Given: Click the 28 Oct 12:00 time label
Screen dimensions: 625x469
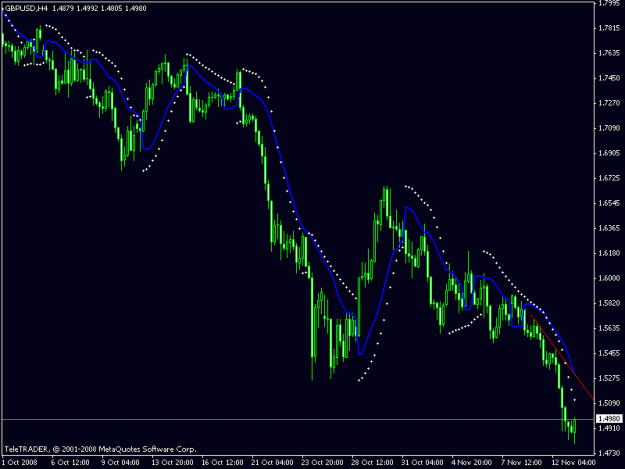Looking at the screenshot, I should (372, 463).
